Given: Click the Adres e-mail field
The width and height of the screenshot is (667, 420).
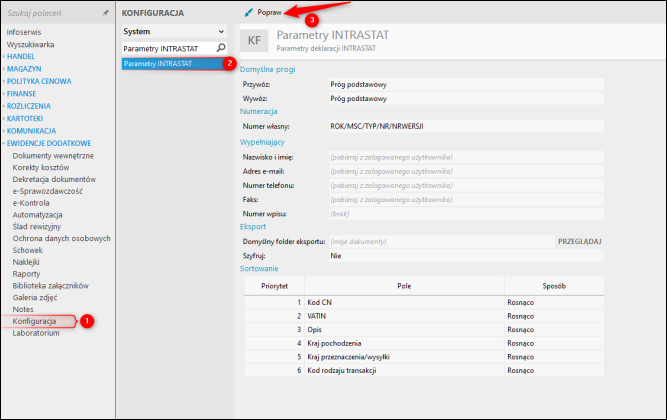Looking at the screenshot, I should click(466, 171).
